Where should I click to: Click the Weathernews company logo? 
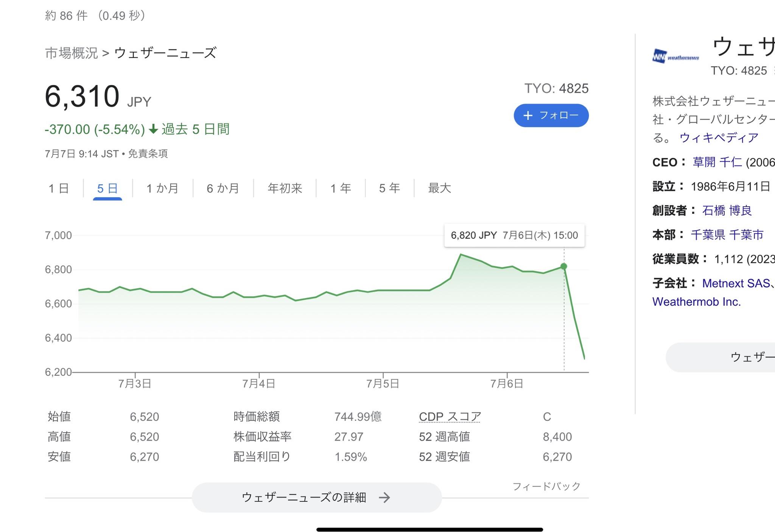(x=675, y=57)
